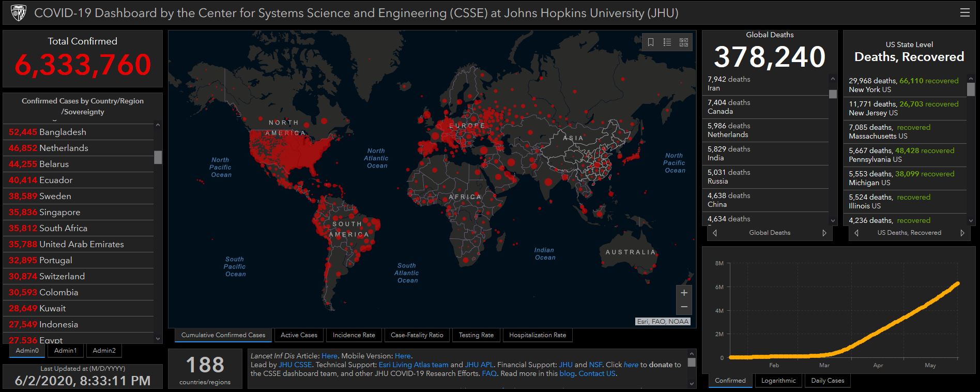
Task: Open the JHU CSSE link
Action: click(x=295, y=365)
